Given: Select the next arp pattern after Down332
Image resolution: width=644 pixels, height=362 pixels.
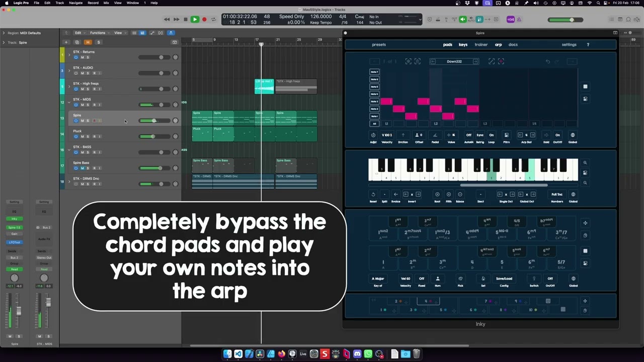Looking at the screenshot, I should [476, 61].
